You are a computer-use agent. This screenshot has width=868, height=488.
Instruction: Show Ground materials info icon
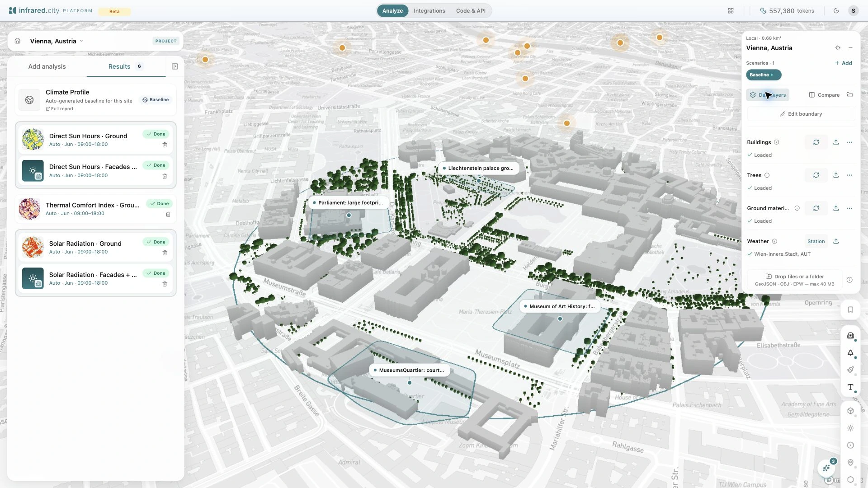coord(797,208)
